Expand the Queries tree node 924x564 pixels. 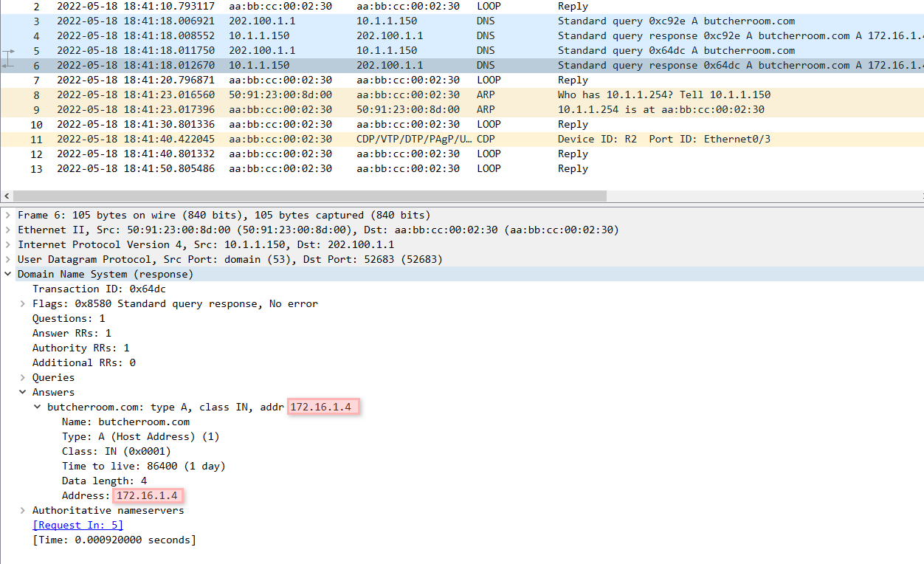coord(23,377)
